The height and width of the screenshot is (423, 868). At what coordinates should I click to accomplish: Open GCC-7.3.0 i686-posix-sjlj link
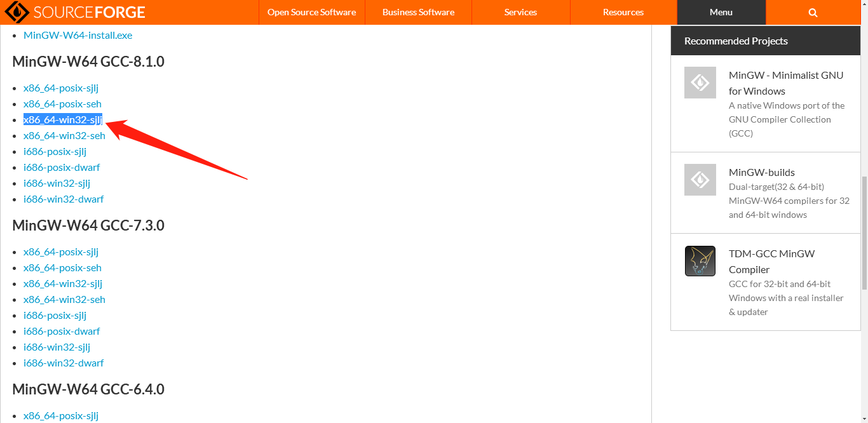coord(55,315)
